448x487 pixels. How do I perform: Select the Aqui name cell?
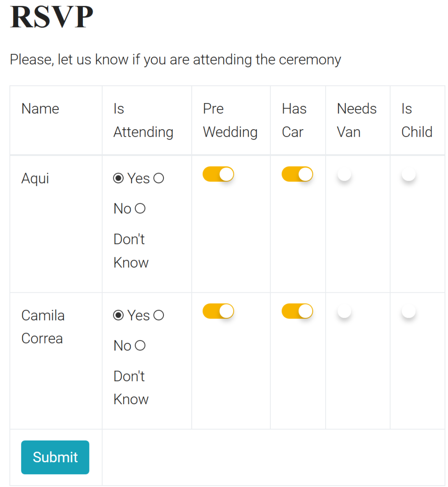coord(35,178)
